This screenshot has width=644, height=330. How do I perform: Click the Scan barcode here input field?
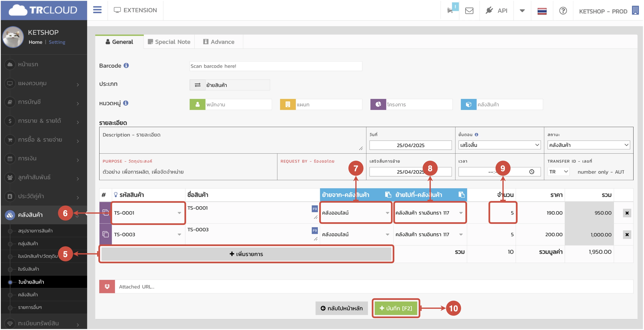(276, 66)
